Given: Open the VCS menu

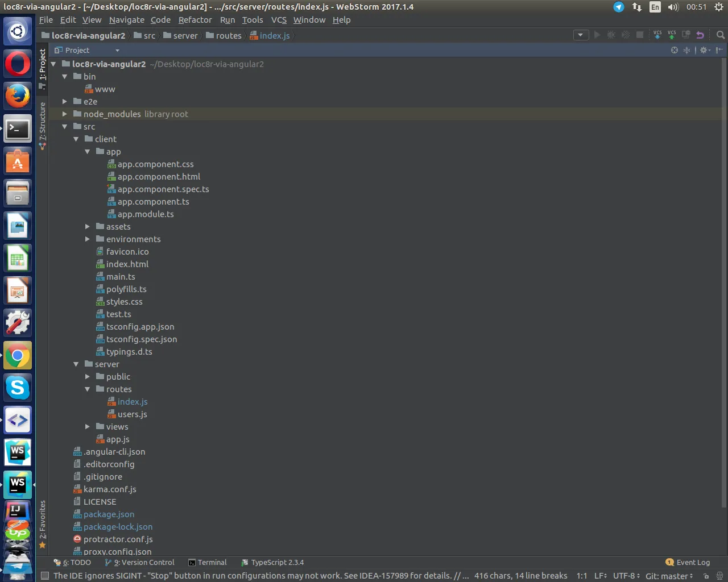Looking at the screenshot, I should 279,20.
